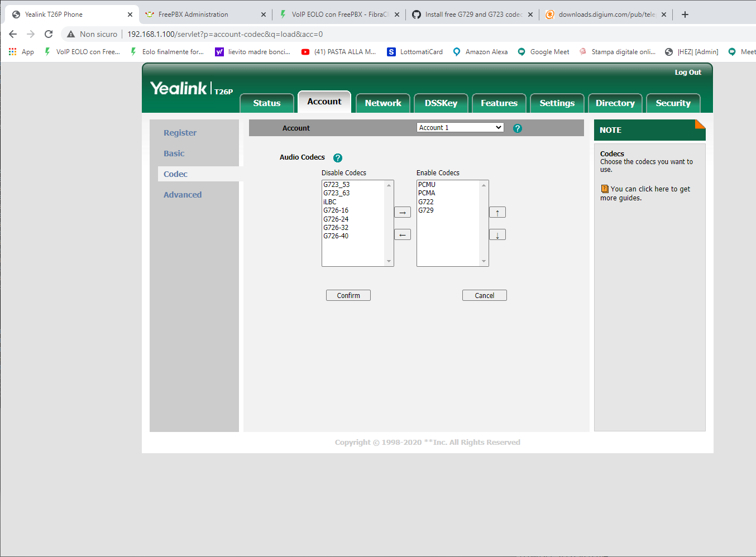Open the Settings tab
The height and width of the screenshot is (557, 756).
tap(557, 103)
